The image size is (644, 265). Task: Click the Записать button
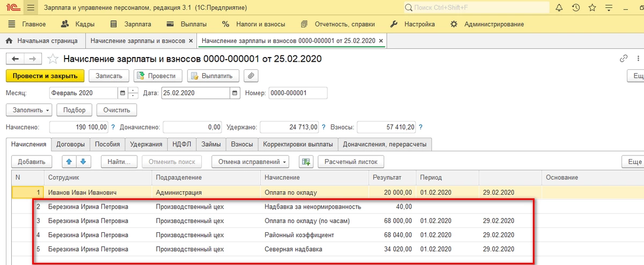coord(109,76)
